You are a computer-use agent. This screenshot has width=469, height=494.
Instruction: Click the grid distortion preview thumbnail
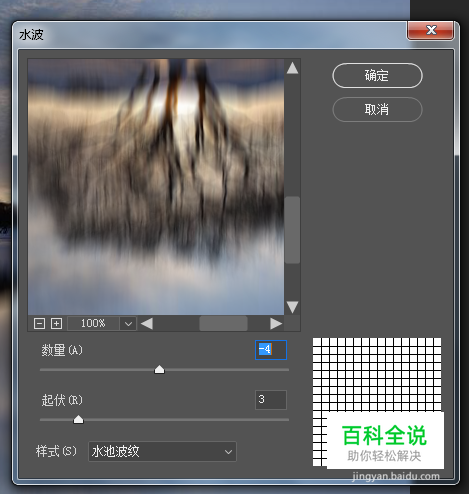coord(377,402)
